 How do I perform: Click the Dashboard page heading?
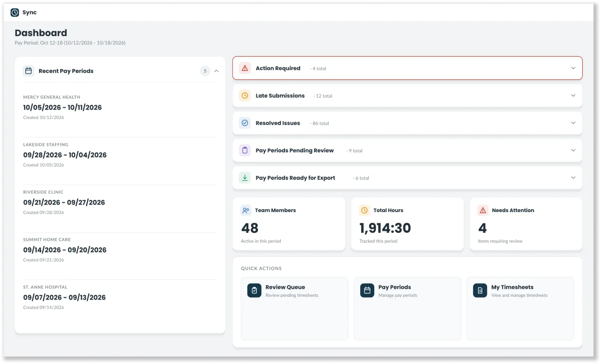[x=41, y=33]
